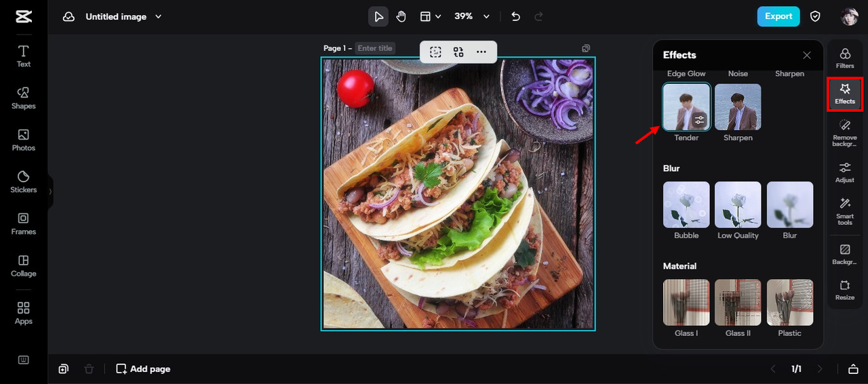Viewport: 868px width, 384px height.
Task: Open the Resize tool
Action: pyautogui.click(x=845, y=290)
